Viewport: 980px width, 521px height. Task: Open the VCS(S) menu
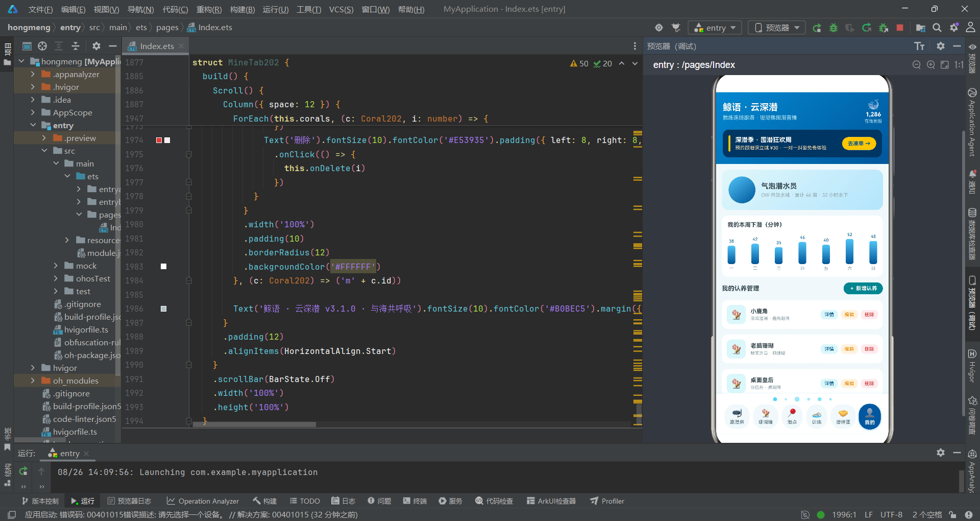pos(341,9)
